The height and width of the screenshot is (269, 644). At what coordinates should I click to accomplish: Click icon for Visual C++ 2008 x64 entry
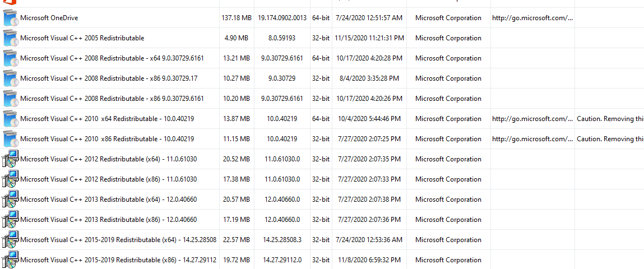click(10, 58)
